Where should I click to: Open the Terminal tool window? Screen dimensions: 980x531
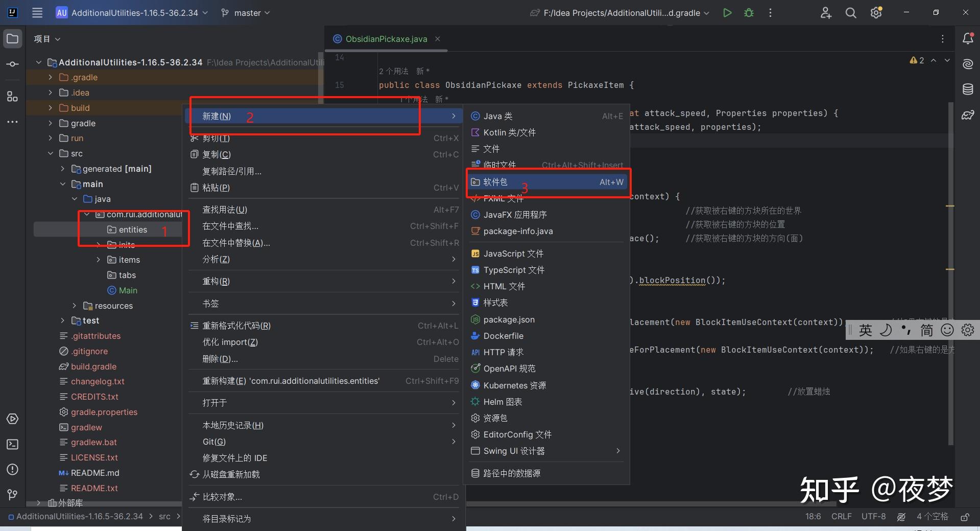coord(12,444)
